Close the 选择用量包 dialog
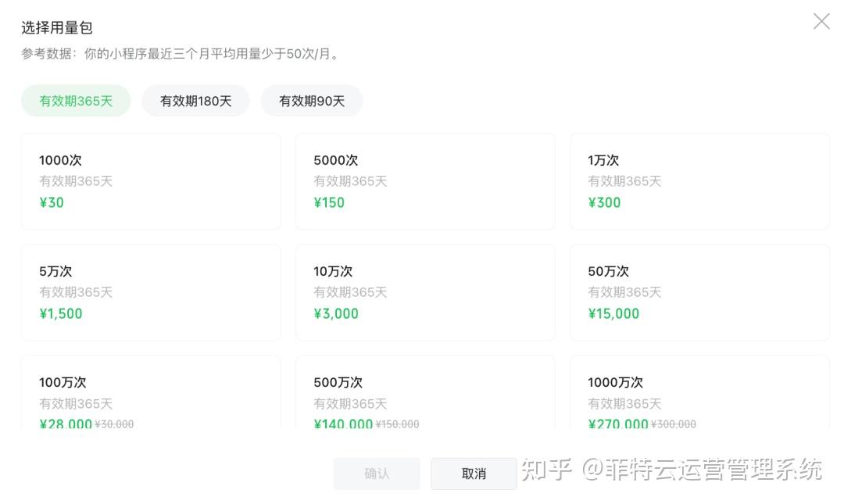 pyautogui.click(x=821, y=22)
